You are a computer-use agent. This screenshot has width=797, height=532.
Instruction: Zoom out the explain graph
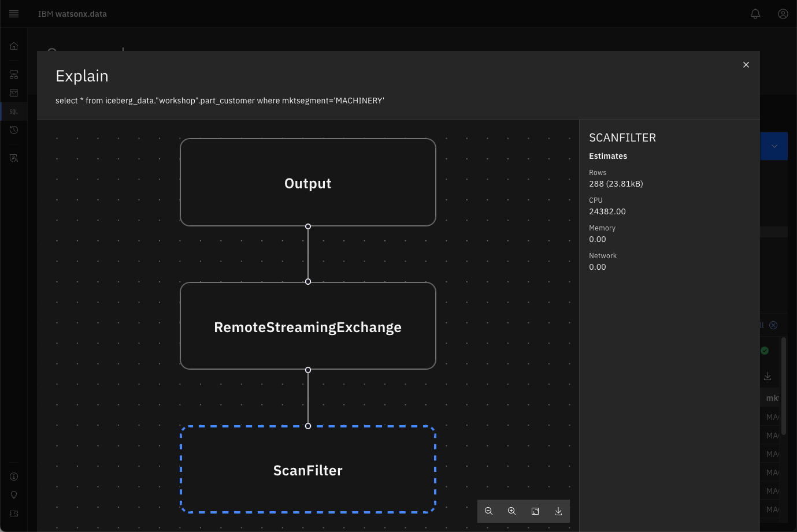[x=489, y=511]
